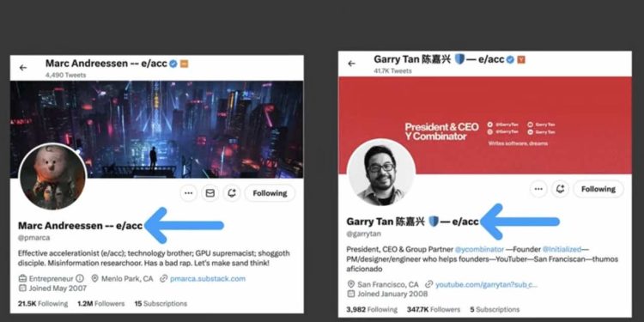Click 'Joined May 2007' text
The width and height of the screenshot is (644, 322).
pos(58,289)
